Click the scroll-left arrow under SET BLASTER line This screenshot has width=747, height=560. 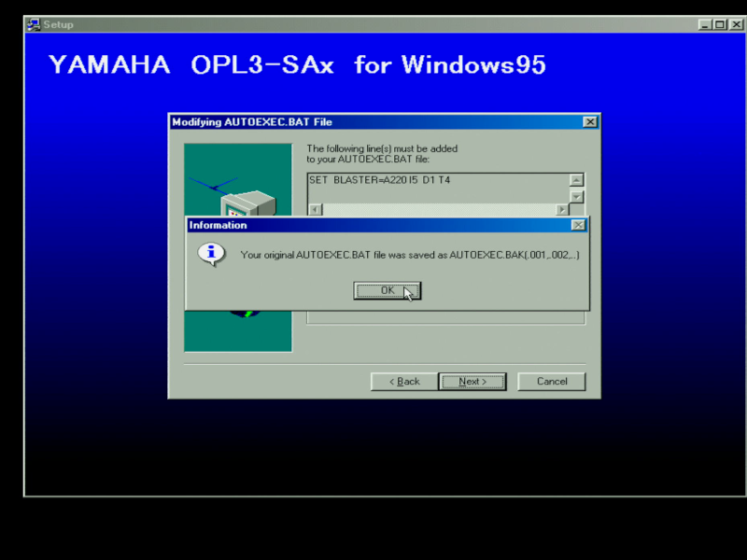[315, 209]
